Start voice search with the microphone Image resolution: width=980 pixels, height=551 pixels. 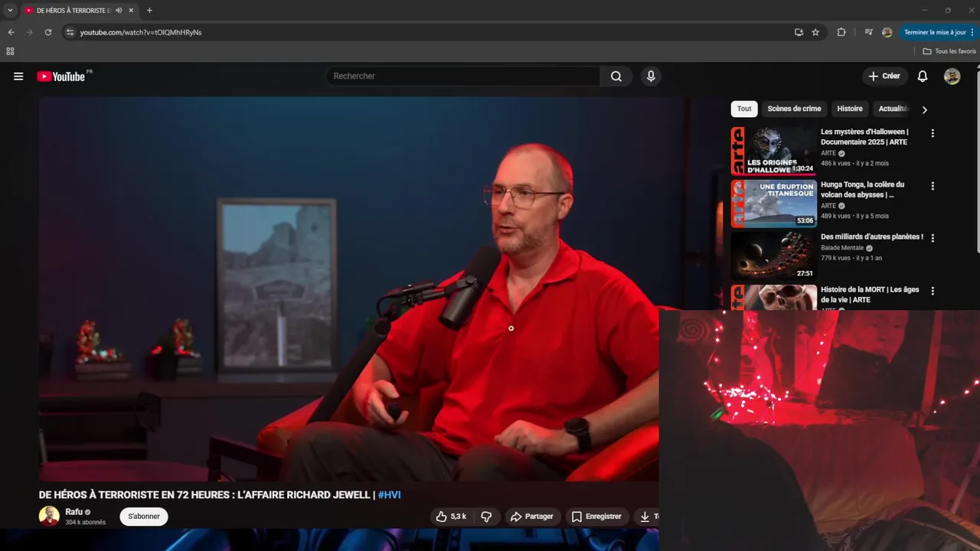click(x=651, y=77)
